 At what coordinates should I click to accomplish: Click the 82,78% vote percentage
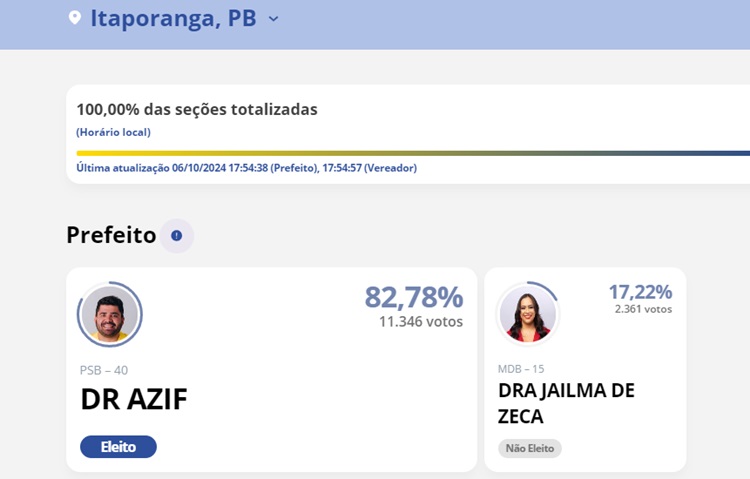point(413,297)
